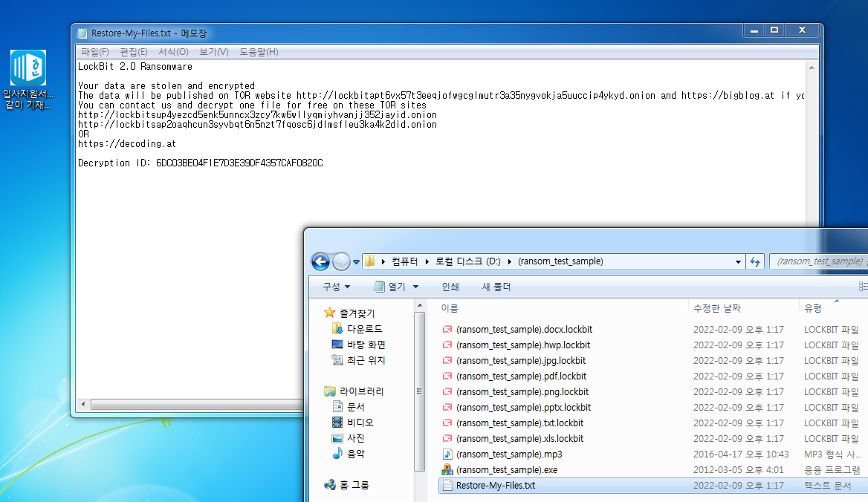Click 새 폴더 button in Explorer toolbar
Screen dimensions: 868x502
(x=496, y=287)
